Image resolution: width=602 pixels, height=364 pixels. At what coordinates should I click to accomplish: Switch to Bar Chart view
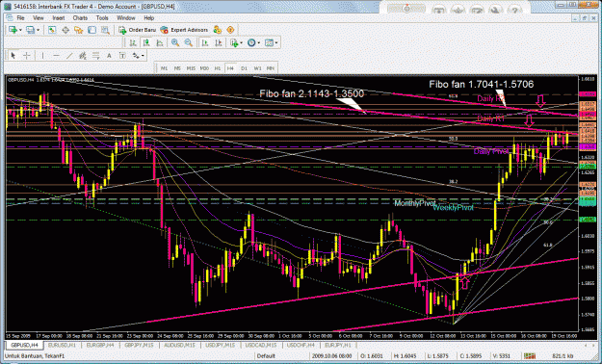point(133,43)
